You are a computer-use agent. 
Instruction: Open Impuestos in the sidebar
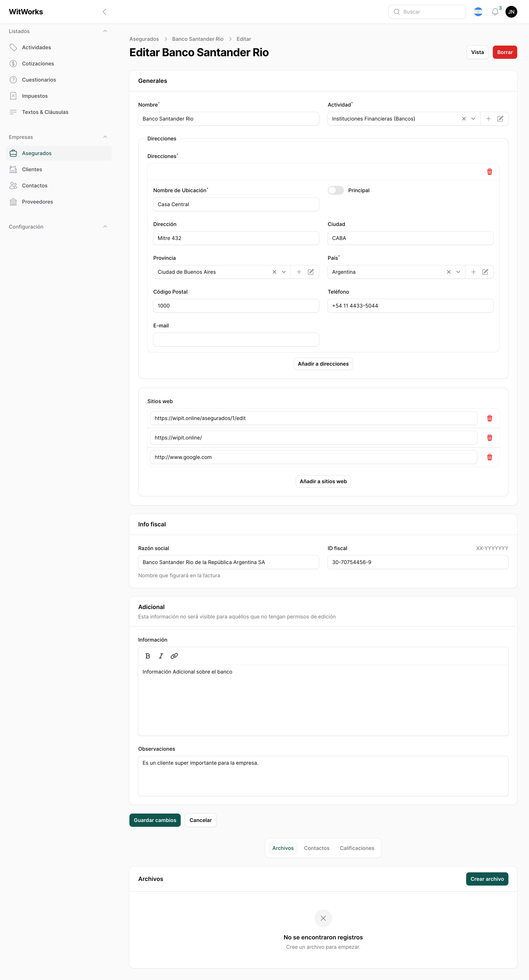59,96
